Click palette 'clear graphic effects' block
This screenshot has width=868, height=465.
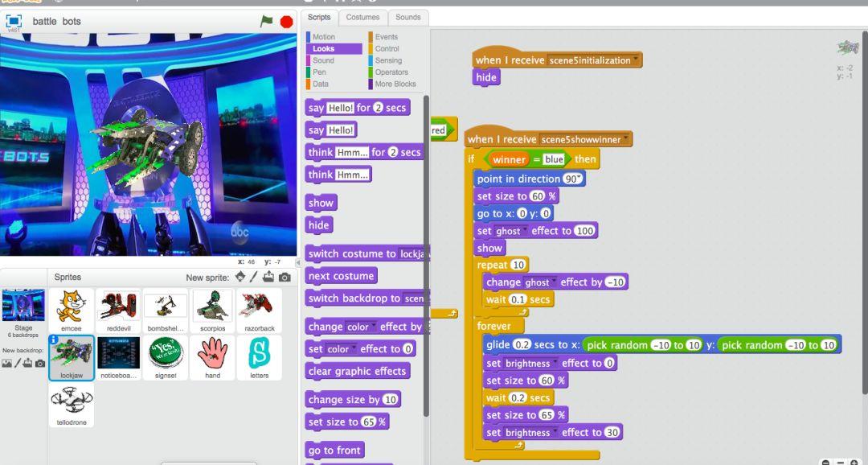tap(357, 372)
